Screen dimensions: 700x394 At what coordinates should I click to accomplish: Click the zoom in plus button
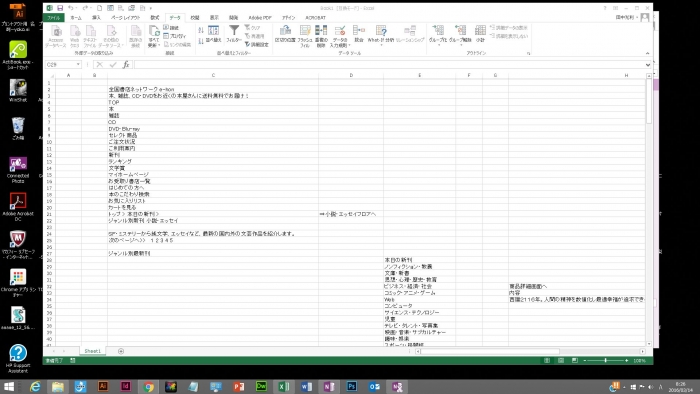pos(626,360)
